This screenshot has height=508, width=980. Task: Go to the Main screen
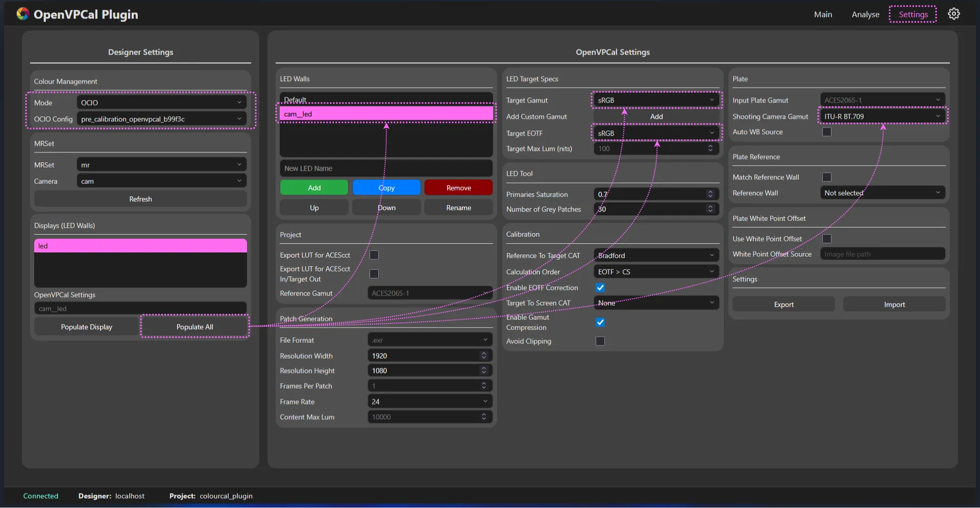[x=823, y=14]
